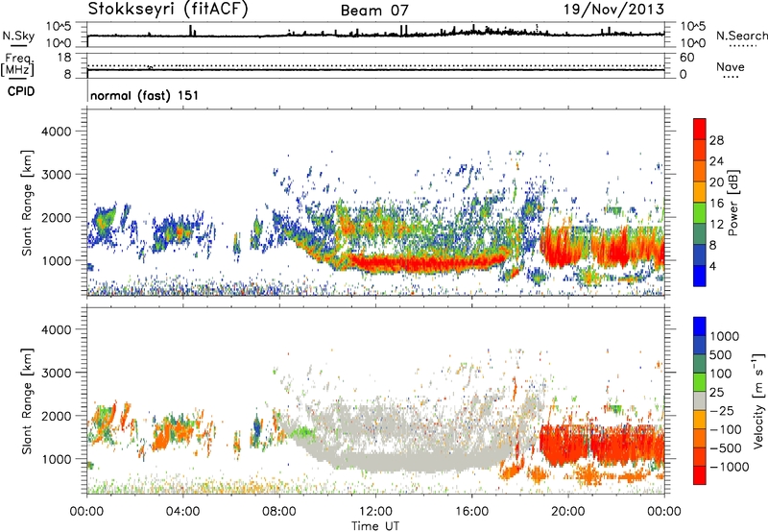Click the 18 tick on the frequency axis
This screenshot has width=768, height=532.
pyautogui.click(x=64, y=58)
